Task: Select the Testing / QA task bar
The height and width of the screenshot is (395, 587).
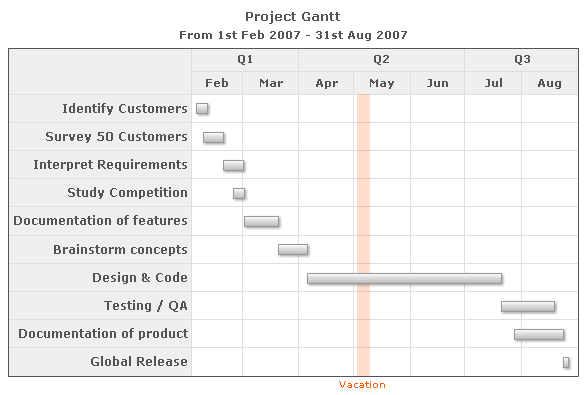Action: pyautogui.click(x=528, y=307)
